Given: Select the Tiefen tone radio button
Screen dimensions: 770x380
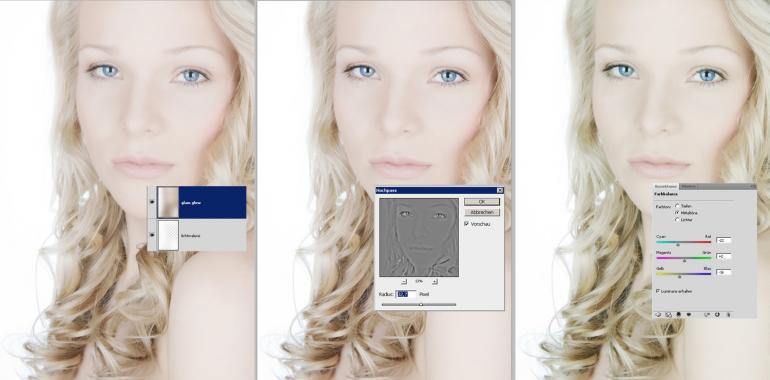Looking at the screenshot, I should click(678, 206).
